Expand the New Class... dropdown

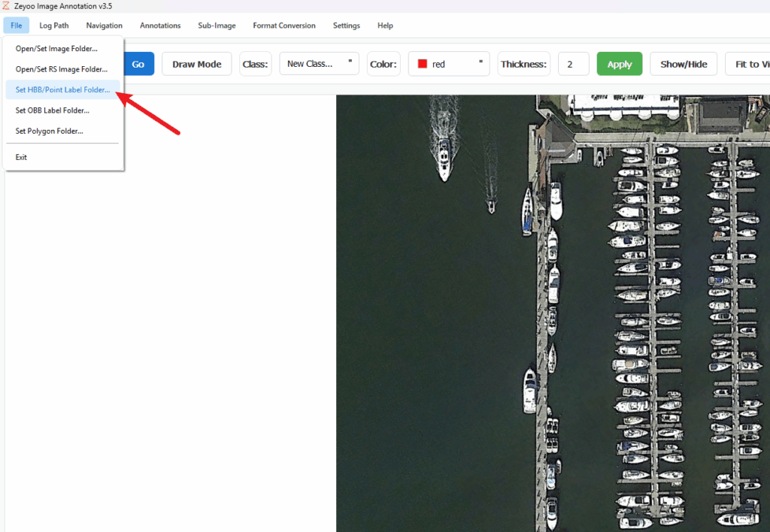(319, 64)
